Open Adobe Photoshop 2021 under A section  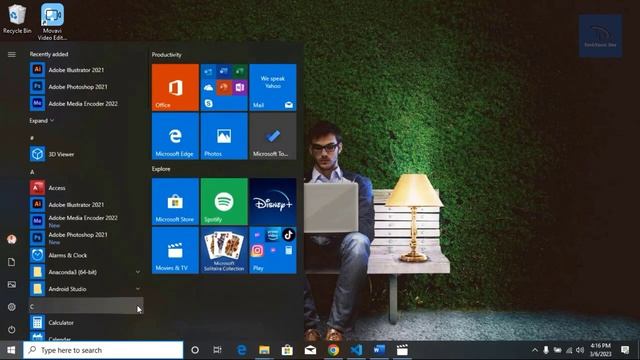(x=86, y=238)
